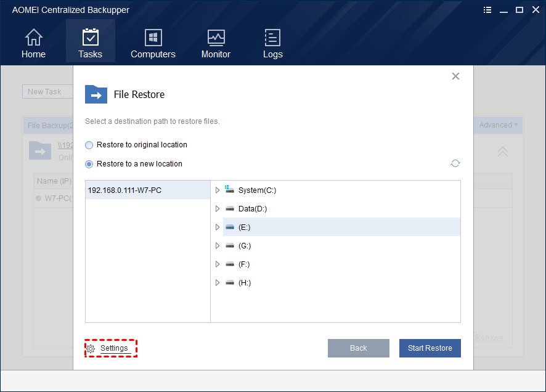Click the (H:) drive icon

click(229, 282)
